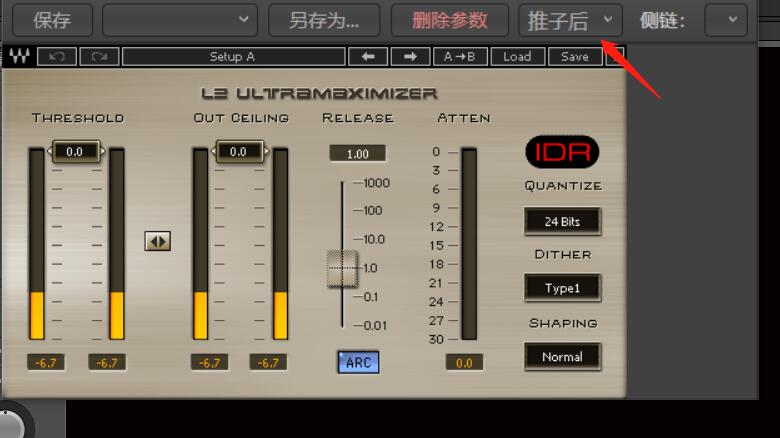Click right Out Ceiling peak readout -6.7
780x438 pixels.
tap(268, 363)
